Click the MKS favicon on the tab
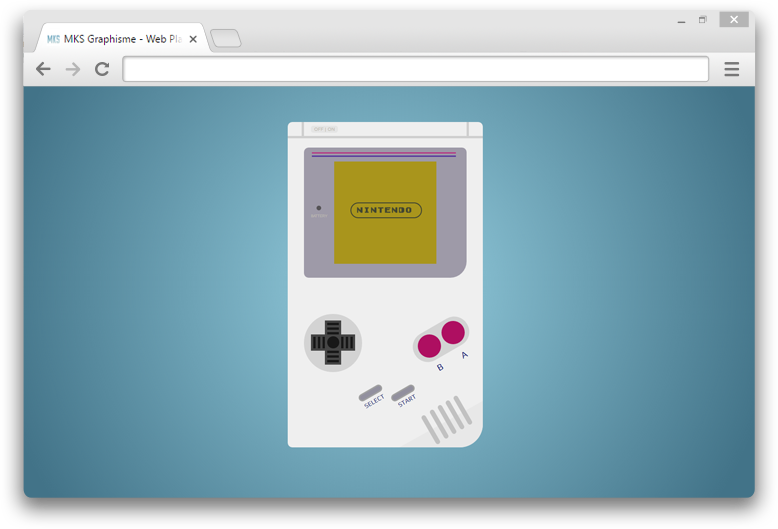778x529 pixels. point(53,39)
